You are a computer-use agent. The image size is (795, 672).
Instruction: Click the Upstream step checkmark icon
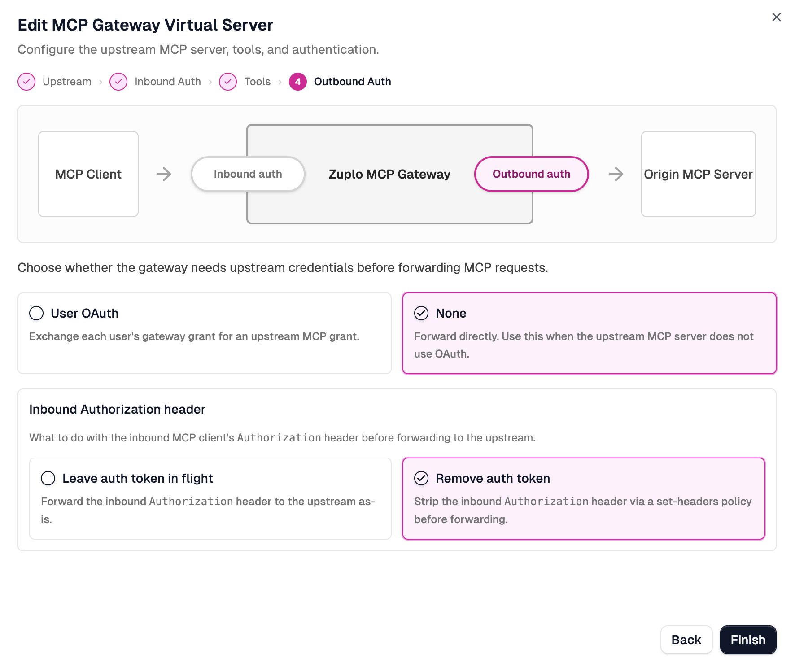click(26, 82)
